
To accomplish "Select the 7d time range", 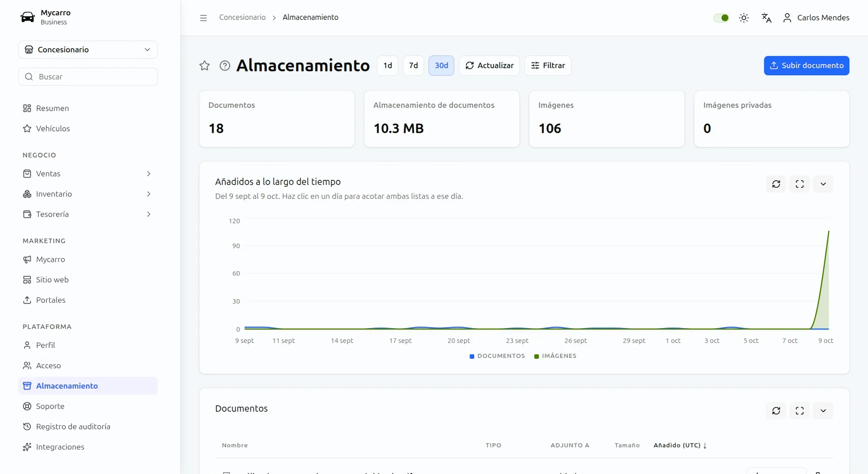I will (x=413, y=66).
